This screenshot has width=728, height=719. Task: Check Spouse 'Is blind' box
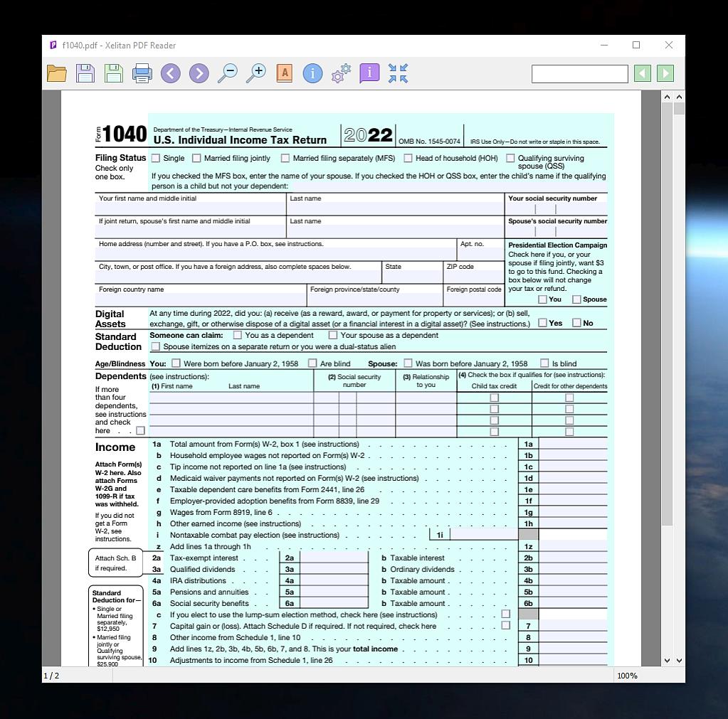(544, 363)
